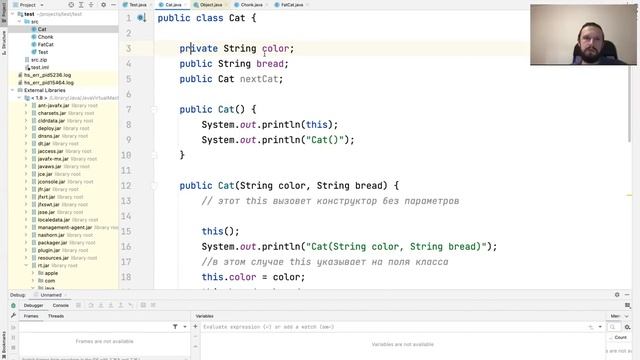Screen dimensions: 640x360
Task: Click the green Rerun debug icon
Action: tap(13, 305)
